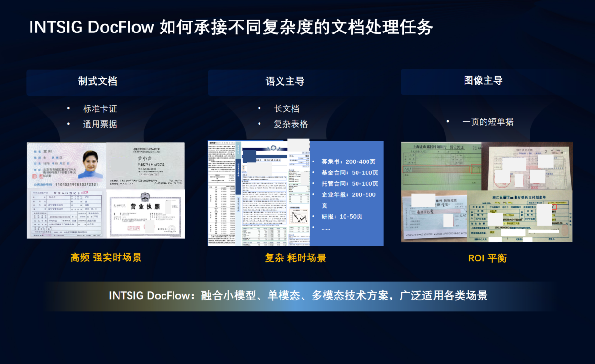Open the ID card sample image with portrait photo

pyautogui.click(x=66, y=165)
